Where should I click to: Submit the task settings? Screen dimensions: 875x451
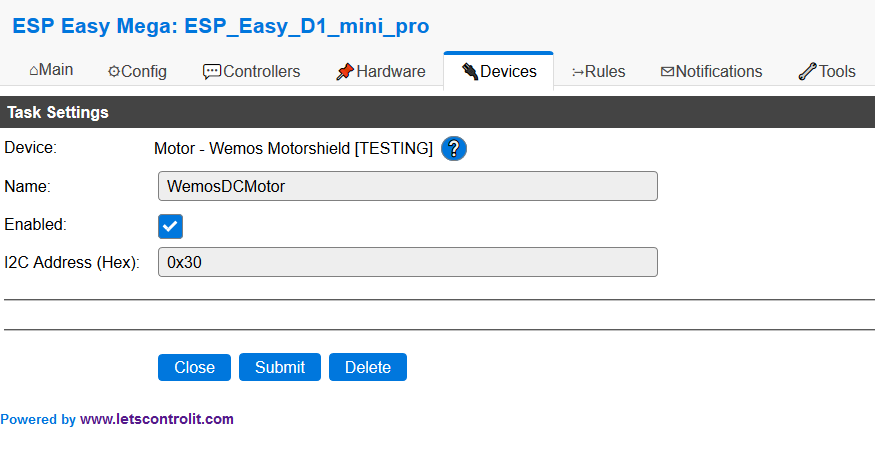pyautogui.click(x=280, y=367)
